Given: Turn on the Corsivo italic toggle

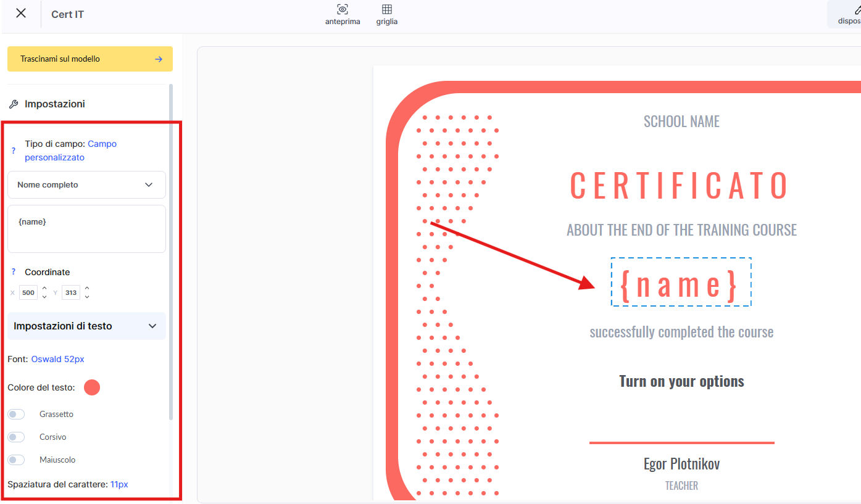Looking at the screenshot, I should (16, 437).
